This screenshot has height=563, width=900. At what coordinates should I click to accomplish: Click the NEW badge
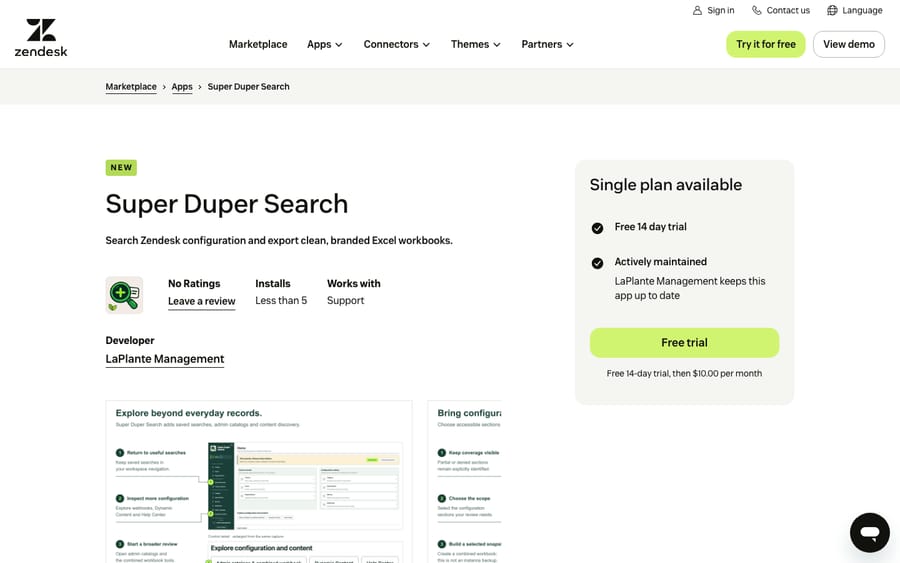point(121,168)
